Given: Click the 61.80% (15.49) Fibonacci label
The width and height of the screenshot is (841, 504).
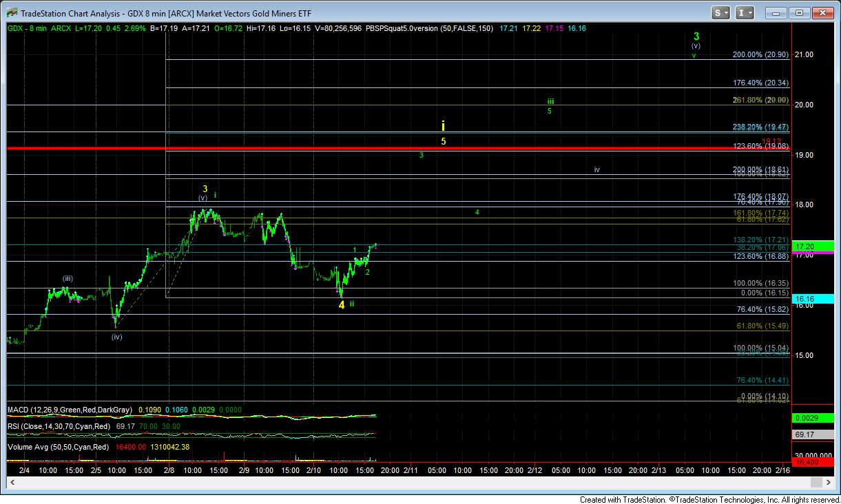Looking at the screenshot, I should (x=762, y=326).
